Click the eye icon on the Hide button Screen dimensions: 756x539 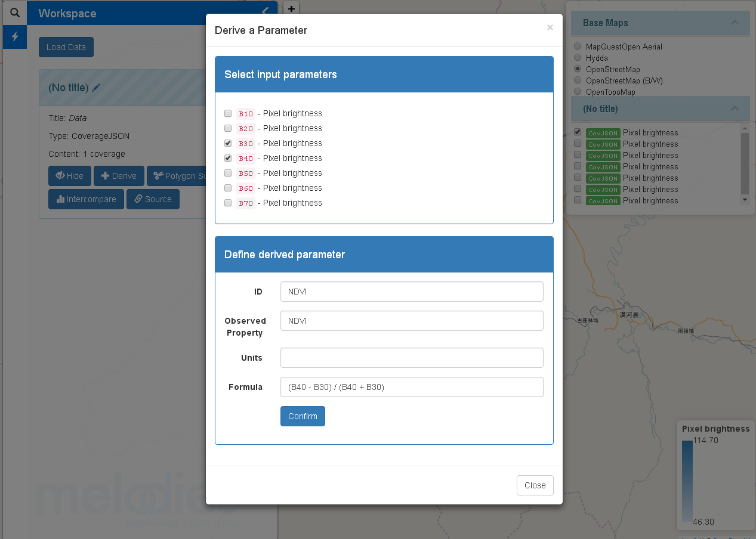tap(61, 175)
